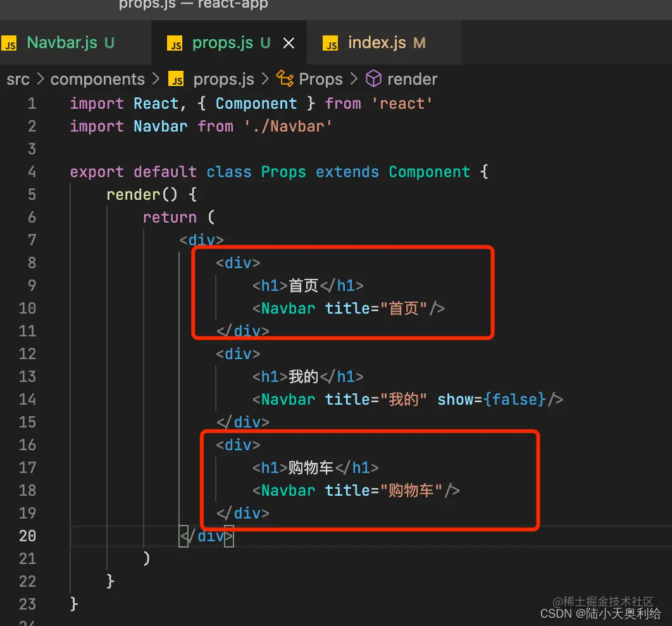Click the h1 我的 heading on line 13

click(308, 377)
